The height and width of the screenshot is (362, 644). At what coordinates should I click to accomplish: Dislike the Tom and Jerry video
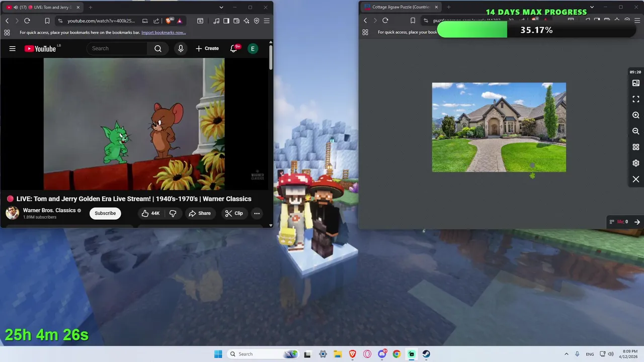tap(173, 213)
